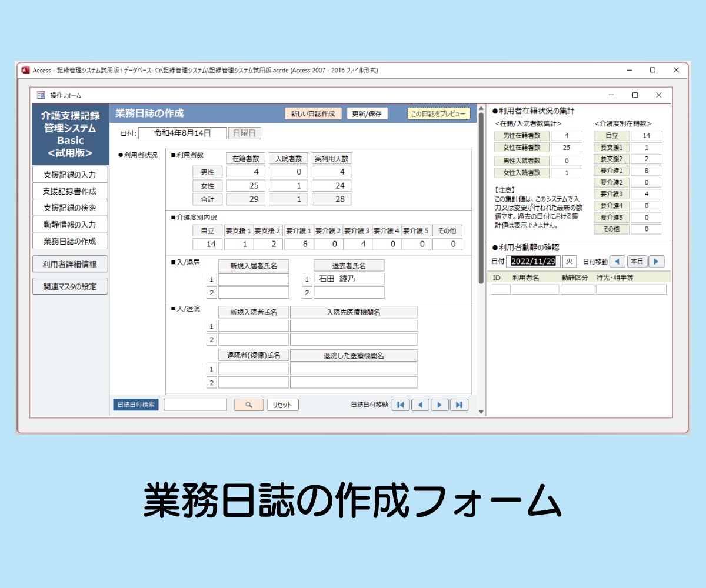Click the magnifier search button for 日誌日付検索
Viewport: 706px width, 588px height.
point(249,405)
